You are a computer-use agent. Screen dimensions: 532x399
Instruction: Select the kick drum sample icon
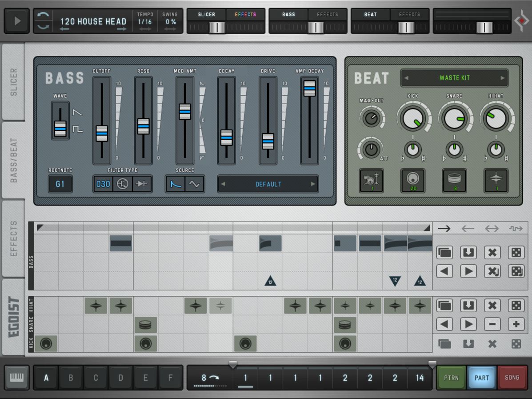tap(413, 181)
